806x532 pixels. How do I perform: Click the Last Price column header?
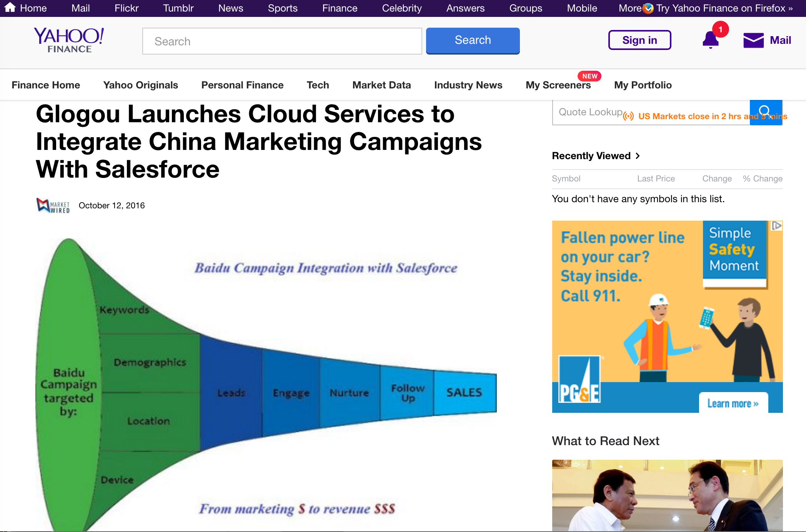[x=656, y=178]
